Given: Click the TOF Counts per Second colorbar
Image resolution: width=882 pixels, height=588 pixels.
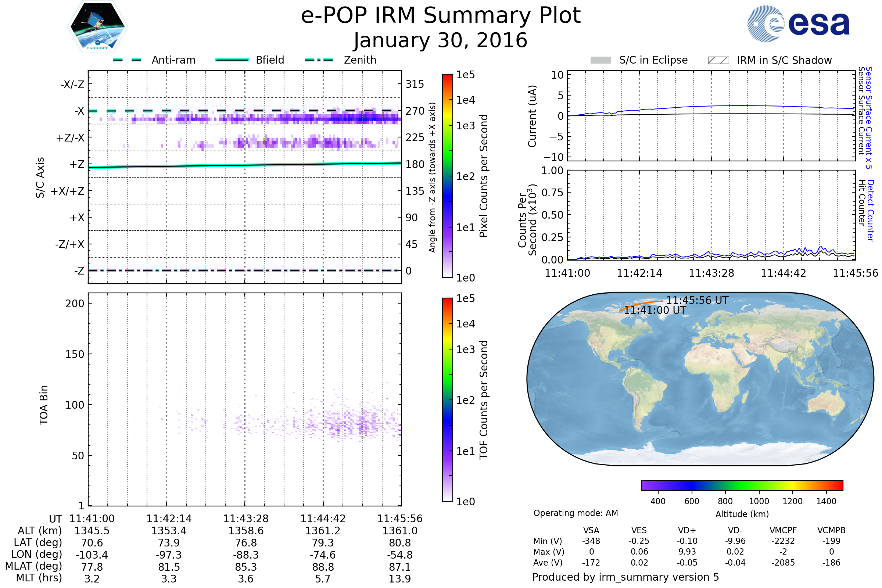Looking at the screenshot, I should pos(447,400).
